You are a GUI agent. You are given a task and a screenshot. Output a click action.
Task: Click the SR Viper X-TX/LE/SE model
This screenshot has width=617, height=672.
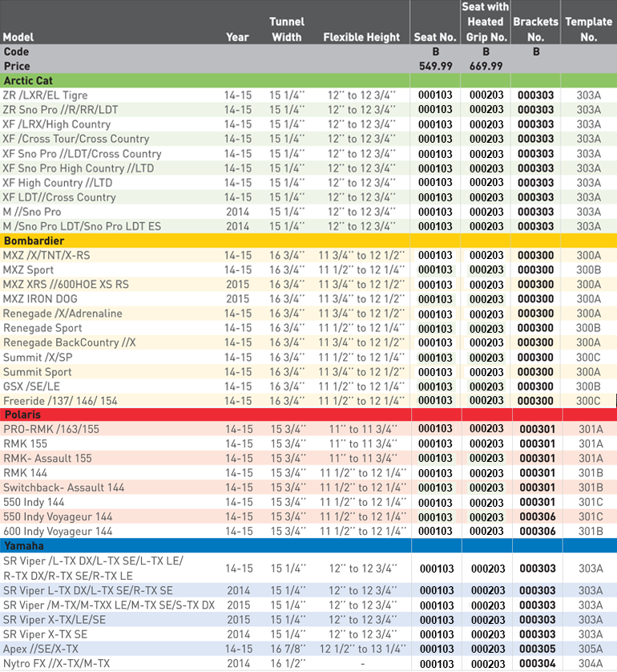pyautogui.click(x=54, y=620)
